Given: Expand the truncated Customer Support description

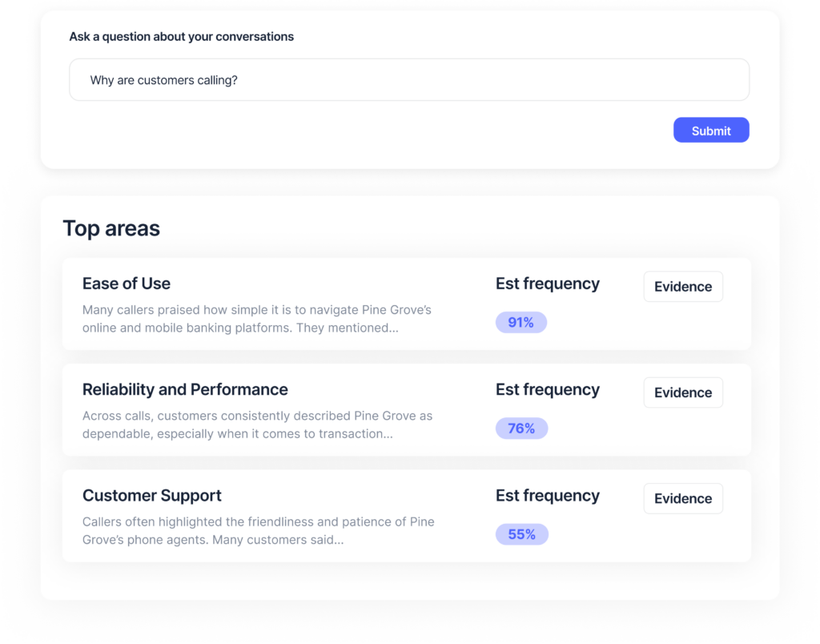Looking at the screenshot, I should (x=259, y=530).
